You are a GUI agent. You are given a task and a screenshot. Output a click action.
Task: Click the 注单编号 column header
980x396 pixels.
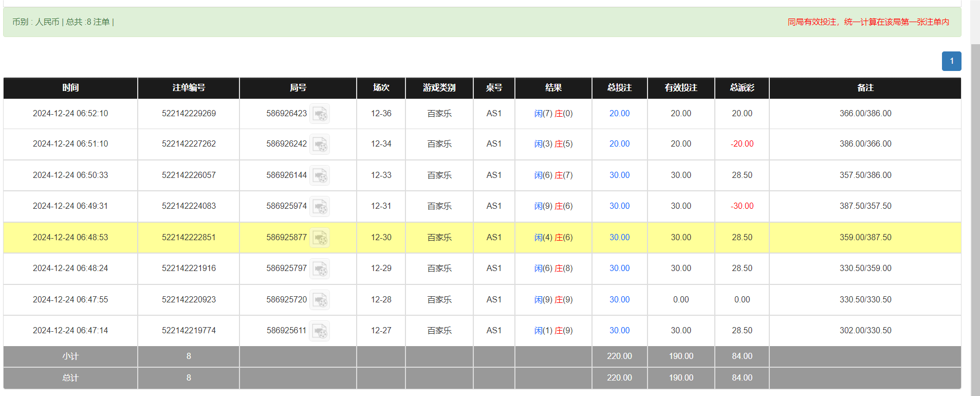coord(189,88)
